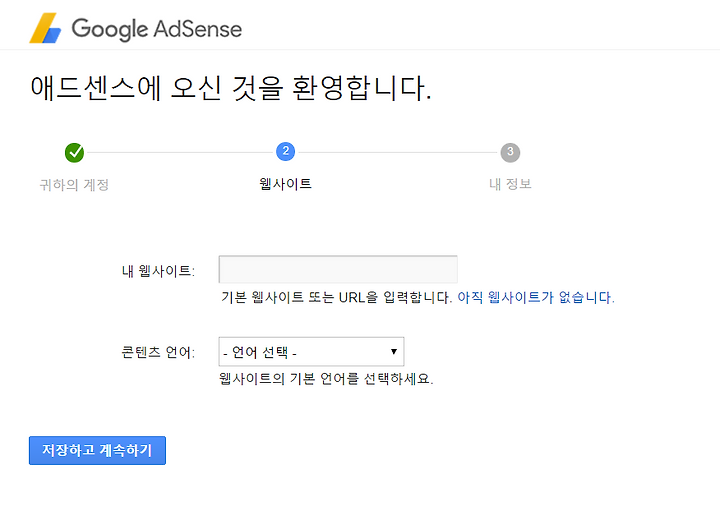720x506 pixels.
Task: Click the 기본 웹사이트 또는 URL을 입력합니다 hint
Action: (x=337, y=298)
